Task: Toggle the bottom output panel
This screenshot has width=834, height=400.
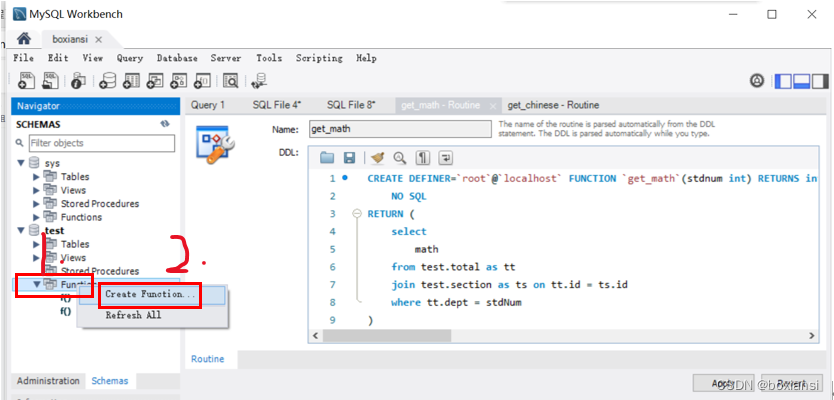Action: [802, 81]
